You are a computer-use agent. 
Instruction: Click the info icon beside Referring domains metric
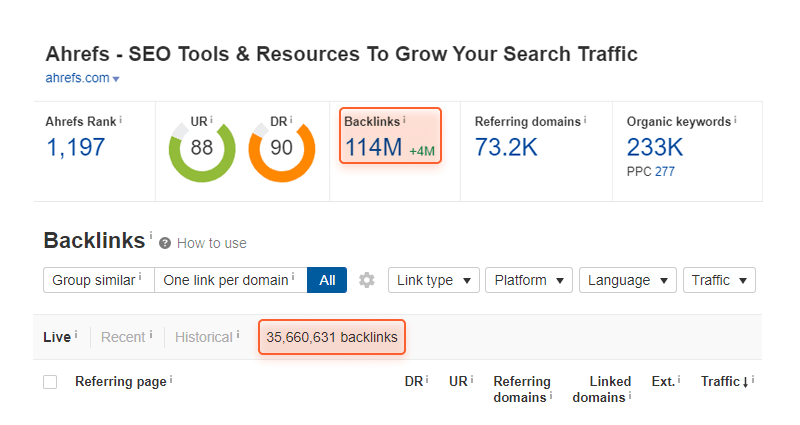(x=585, y=120)
